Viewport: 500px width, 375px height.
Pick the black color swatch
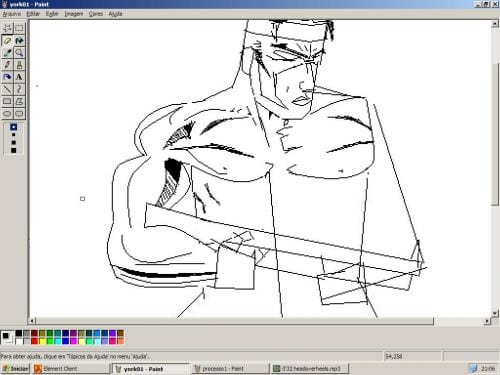click(19, 333)
